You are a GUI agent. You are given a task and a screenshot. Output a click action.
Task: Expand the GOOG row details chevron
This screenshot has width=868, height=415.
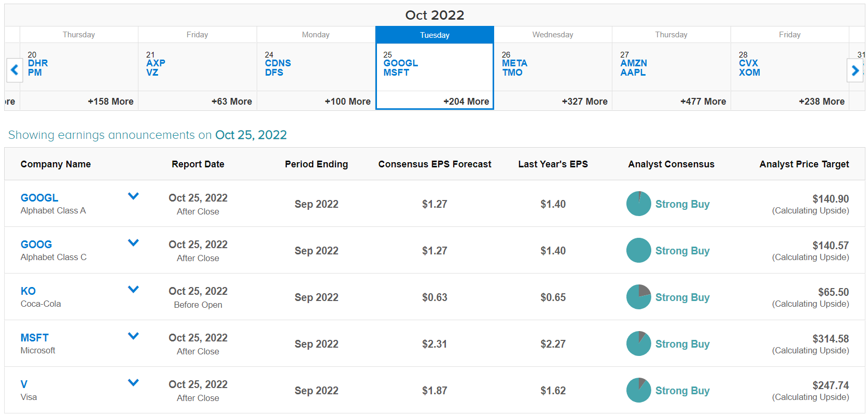click(133, 242)
